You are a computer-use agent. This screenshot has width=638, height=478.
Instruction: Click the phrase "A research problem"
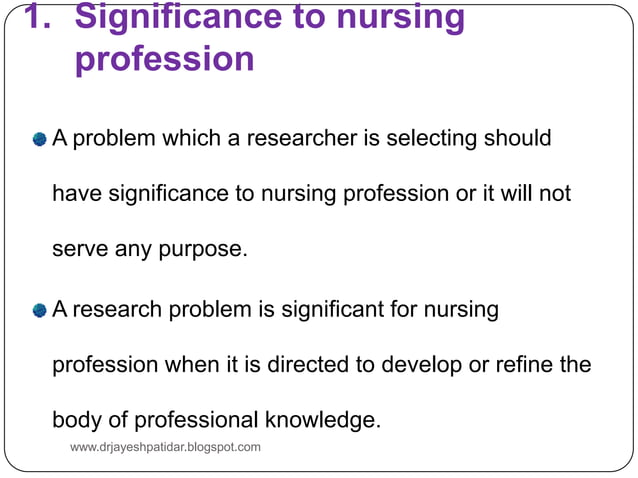(x=134, y=310)
